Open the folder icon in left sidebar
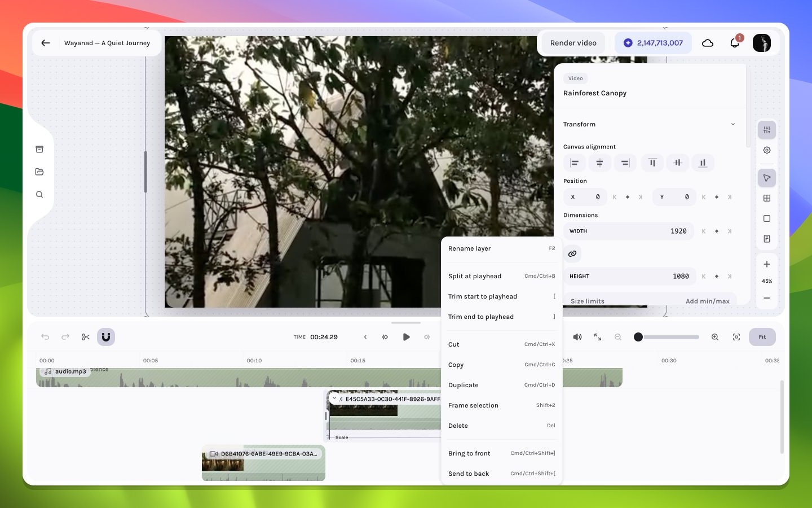Screen dimensions: 812x508 [39, 172]
